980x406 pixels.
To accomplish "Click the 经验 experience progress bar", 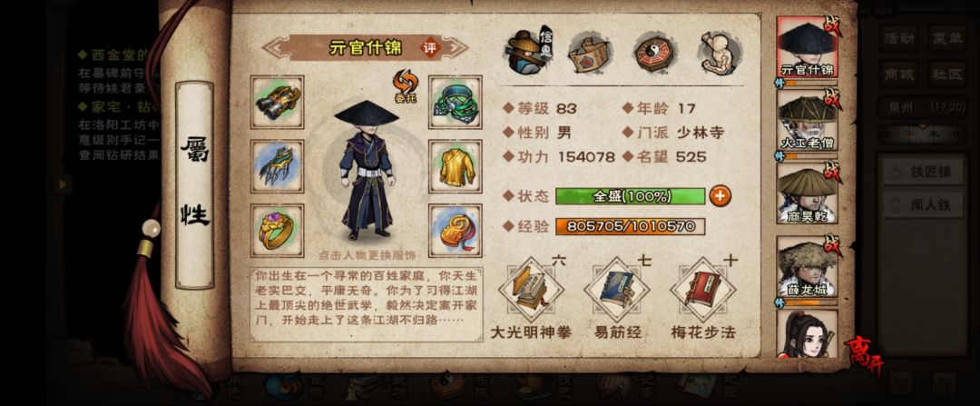I will point(630,226).
